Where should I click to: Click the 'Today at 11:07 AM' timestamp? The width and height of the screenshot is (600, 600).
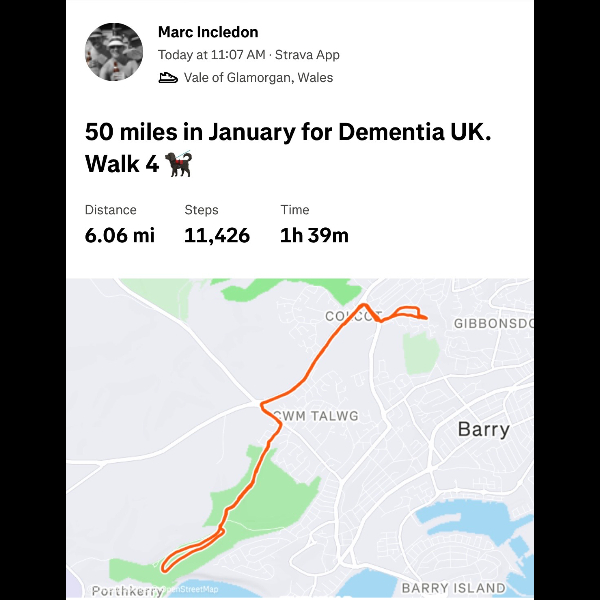[212, 55]
